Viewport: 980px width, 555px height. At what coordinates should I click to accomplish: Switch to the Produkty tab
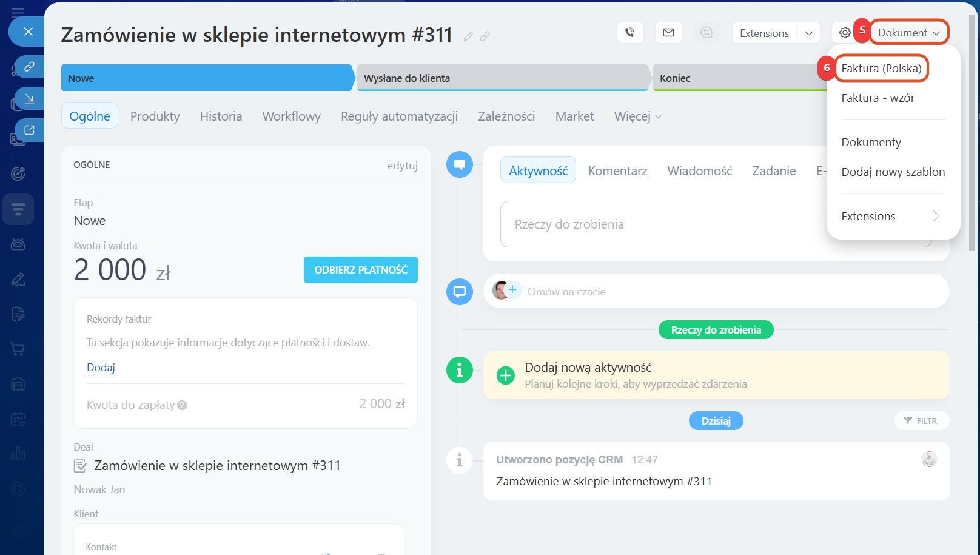(x=155, y=116)
